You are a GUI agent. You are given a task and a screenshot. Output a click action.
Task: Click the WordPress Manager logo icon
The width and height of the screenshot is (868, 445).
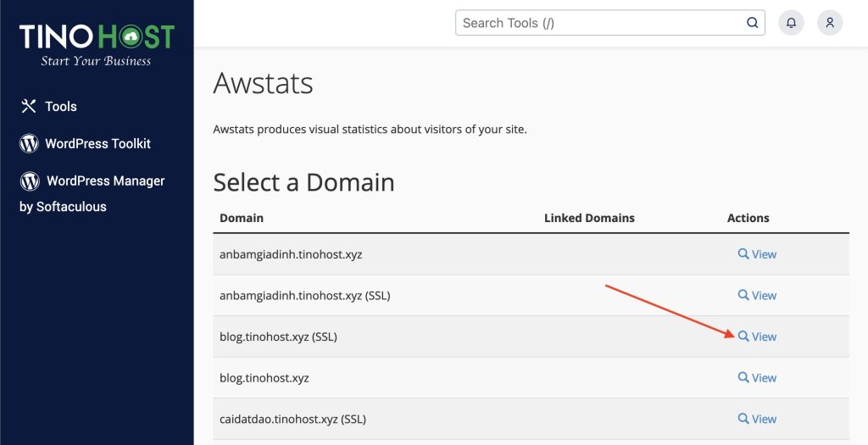30,181
